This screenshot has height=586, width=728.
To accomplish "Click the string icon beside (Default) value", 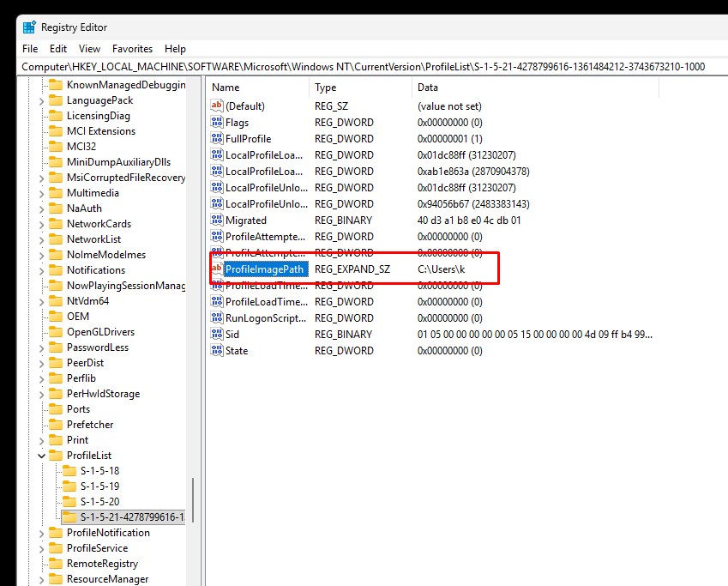I will coord(217,106).
